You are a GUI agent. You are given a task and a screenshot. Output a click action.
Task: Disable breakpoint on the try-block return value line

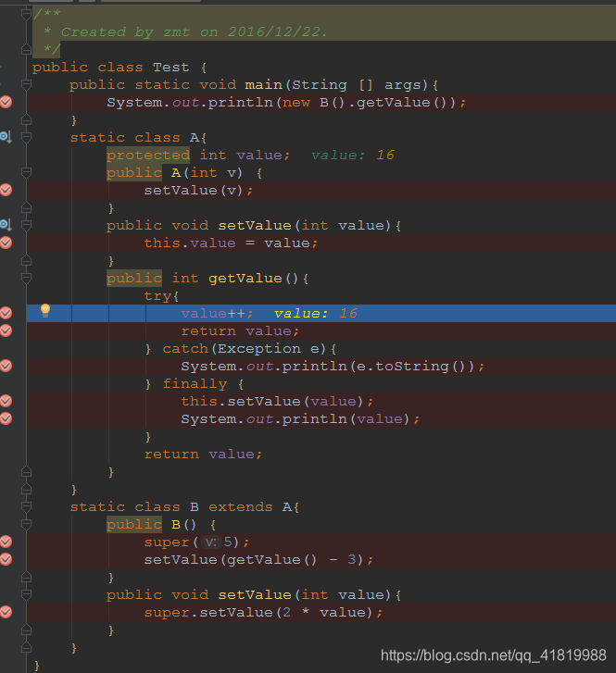click(x=6, y=330)
